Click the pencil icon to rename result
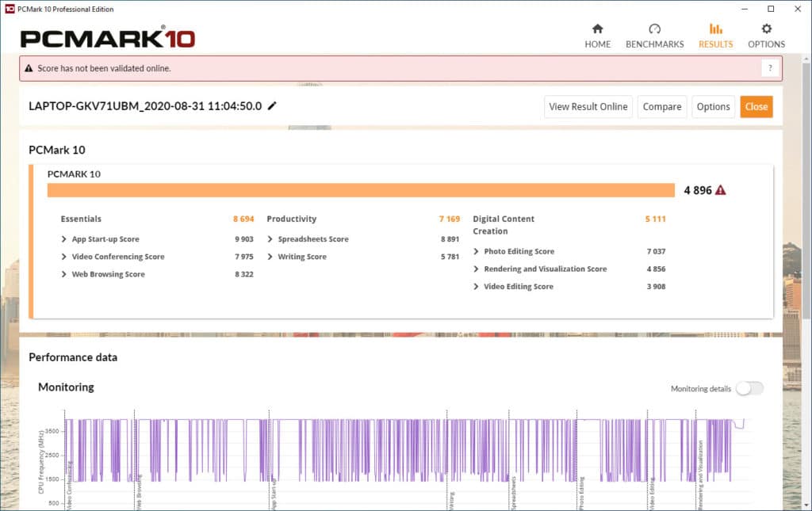Screen dimensions: 812x511 click(x=272, y=106)
